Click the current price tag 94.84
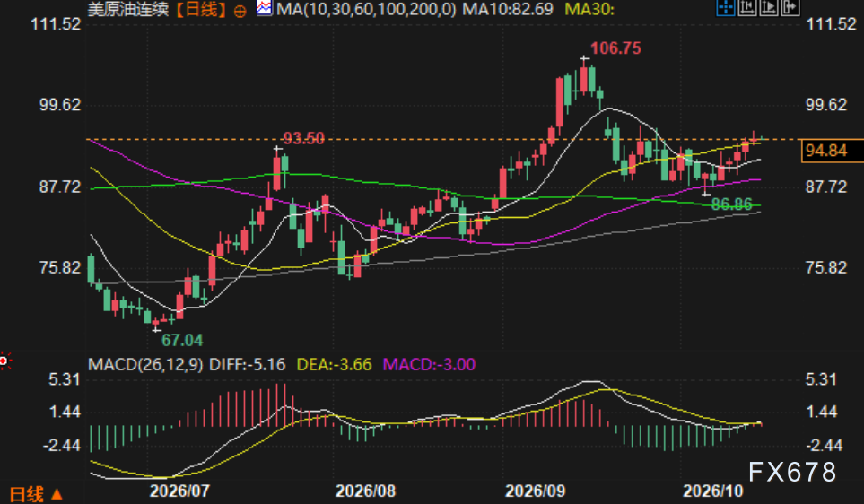 [x=832, y=151]
